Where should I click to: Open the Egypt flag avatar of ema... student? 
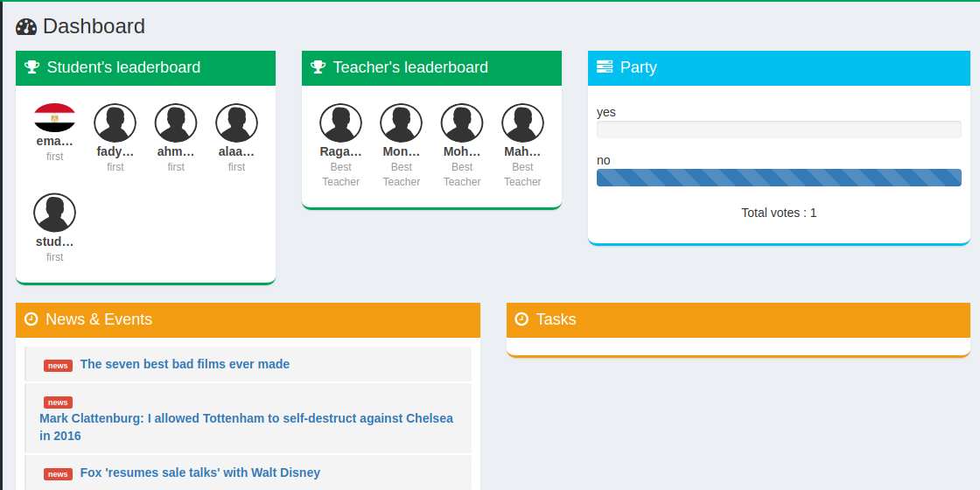pyautogui.click(x=54, y=117)
